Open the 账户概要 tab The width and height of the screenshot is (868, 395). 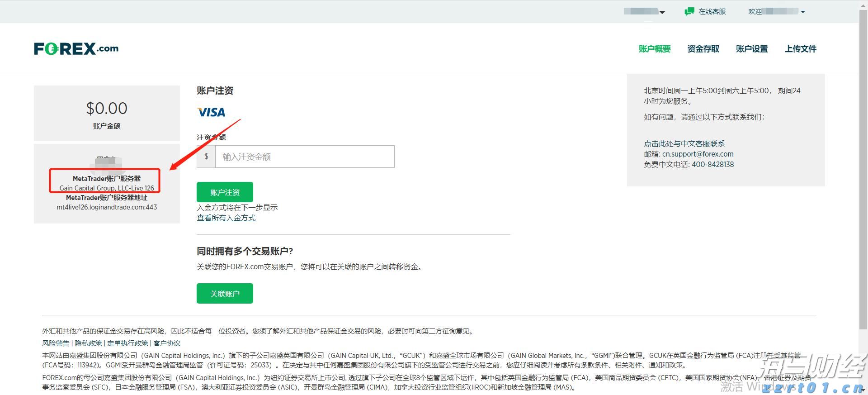coord(654,49)
